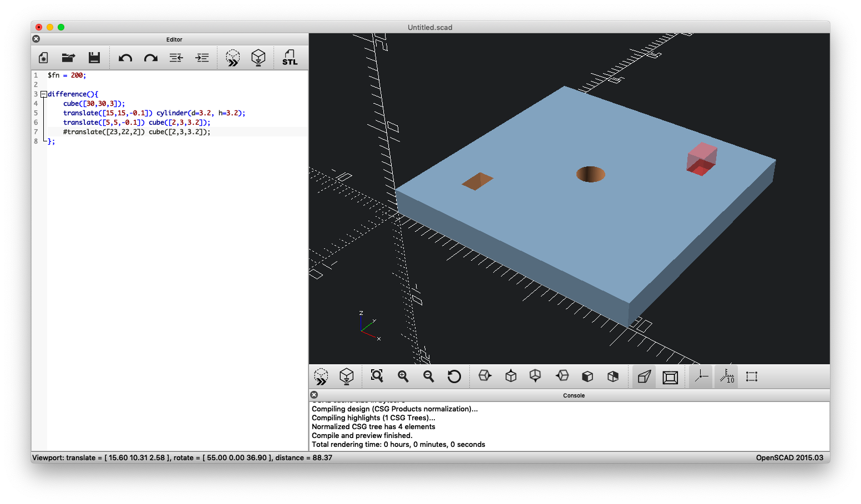Screen dimensions: 861x504
Task: Click 'Compile and preview finished.' console line
Action: tap(362, 436)
